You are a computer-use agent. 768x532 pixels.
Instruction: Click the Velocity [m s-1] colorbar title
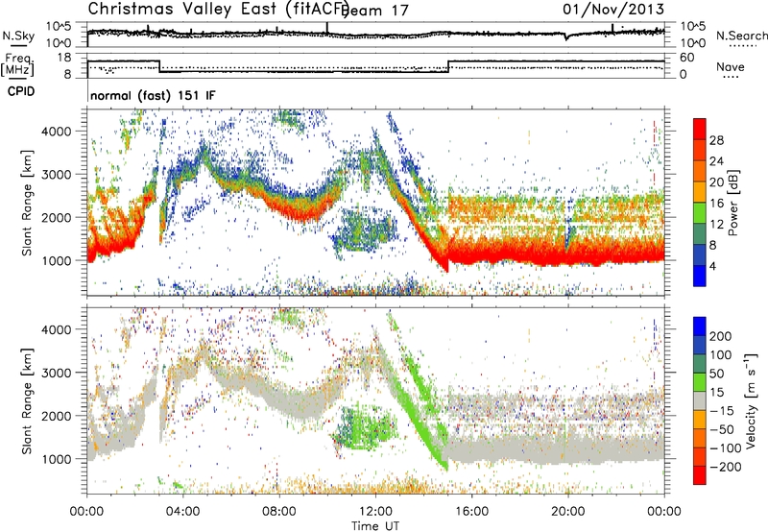(x=750, y=400)
